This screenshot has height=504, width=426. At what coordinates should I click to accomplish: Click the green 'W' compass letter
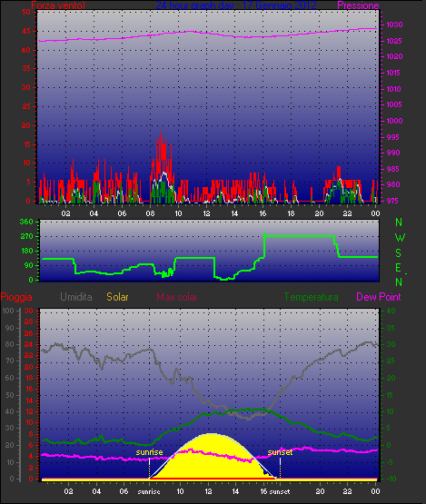400,238
